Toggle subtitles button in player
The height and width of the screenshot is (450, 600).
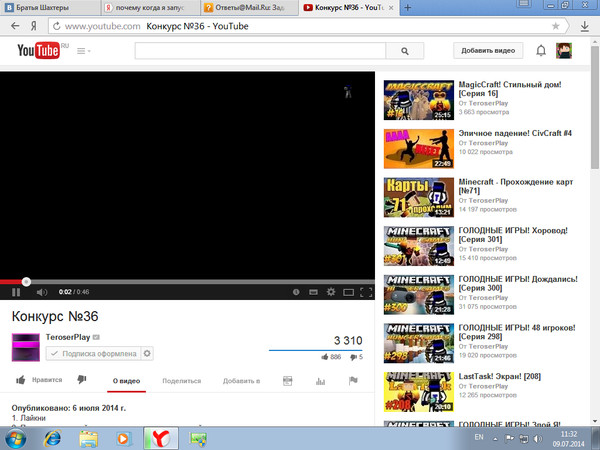click(x=313, y=292)
